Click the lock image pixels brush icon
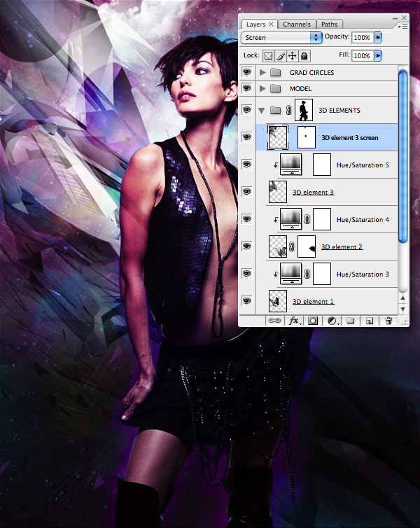The image size is (420, 528). 280,56
